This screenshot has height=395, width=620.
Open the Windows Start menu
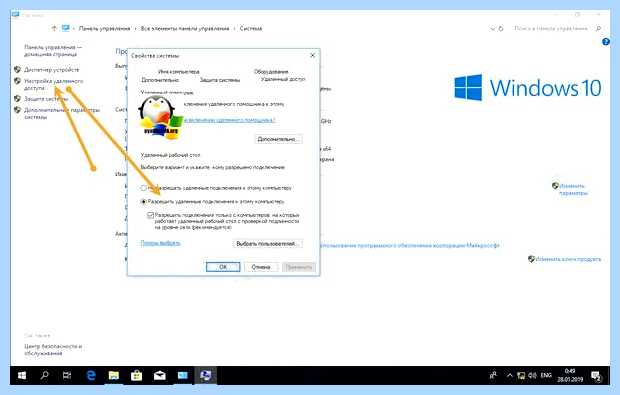pyautogui.click(x=22, y=375)
